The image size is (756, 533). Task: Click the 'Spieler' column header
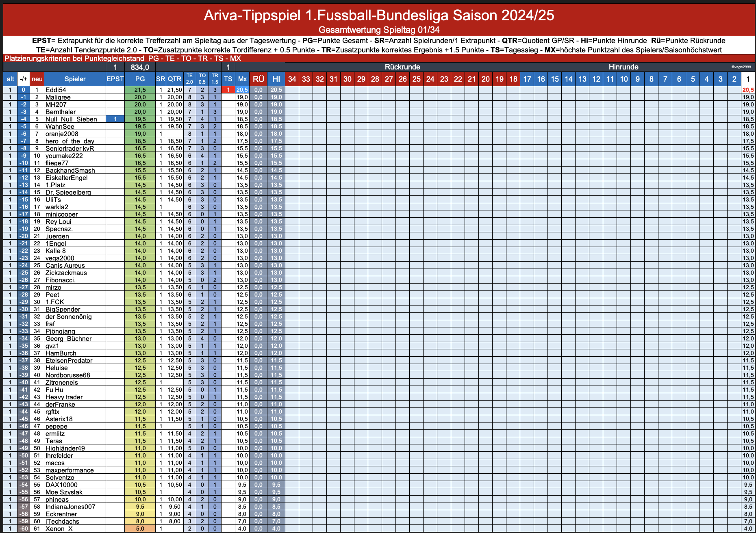point(75,79)
